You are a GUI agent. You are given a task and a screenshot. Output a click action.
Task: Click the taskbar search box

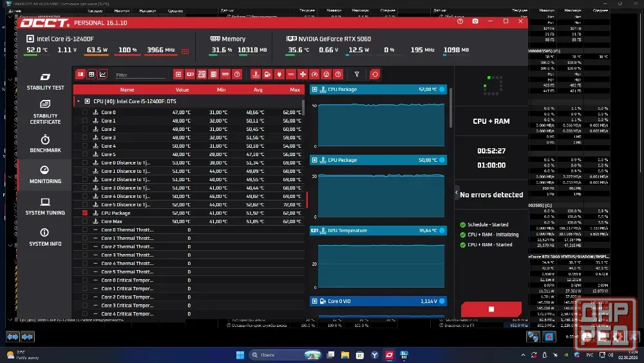[x=285, y=355]
